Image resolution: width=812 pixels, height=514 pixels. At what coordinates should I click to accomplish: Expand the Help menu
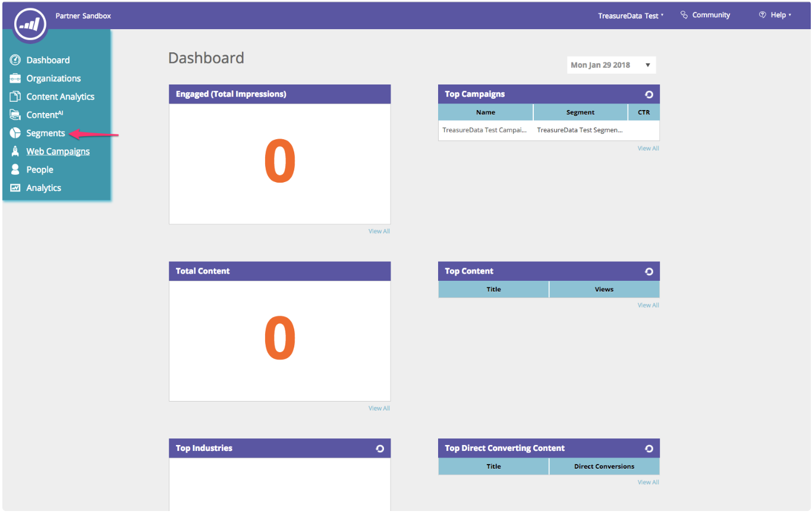click(775, 15)
